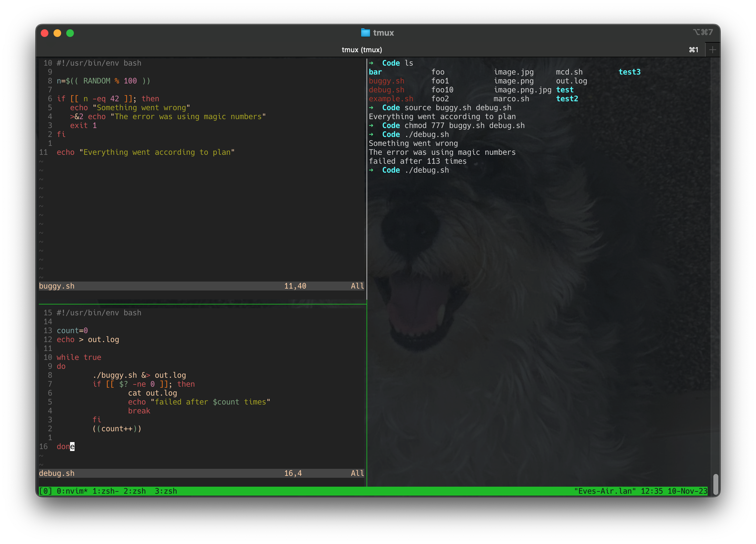This screenshot has height=544, width=756.
Task: Click example.sh in the ls output listing
Action: 391,99
